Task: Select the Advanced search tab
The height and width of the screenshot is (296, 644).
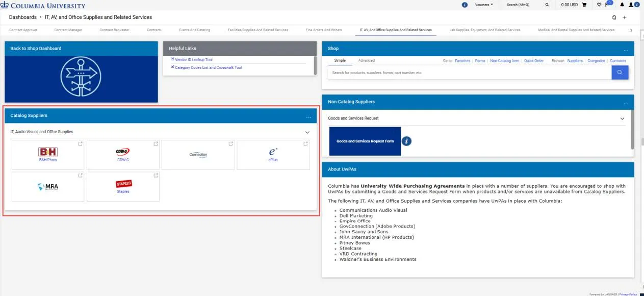Action: (366, 60)
